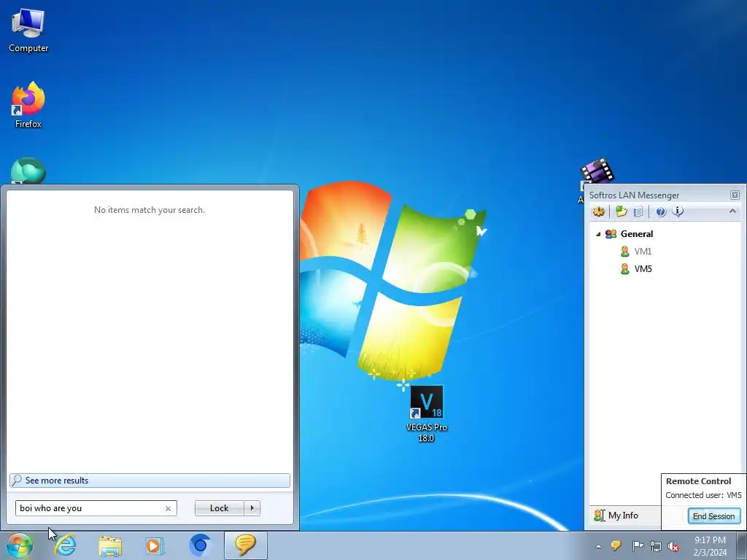Collapse the Messenger toolbar using the up chevron
The width and height of the screenshot is (747, 560).
[x=732, y=211]
